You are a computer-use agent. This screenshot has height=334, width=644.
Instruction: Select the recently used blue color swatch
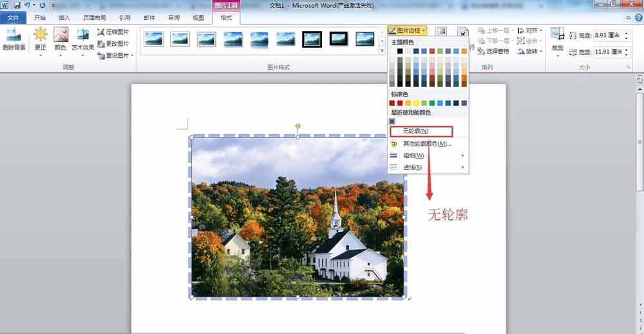(x=392, y=121)
